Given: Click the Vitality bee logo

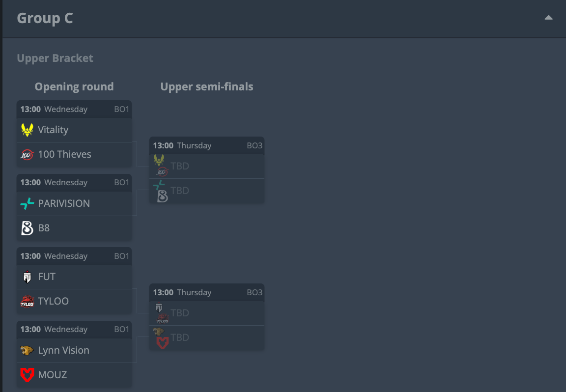Looking at the screenshot, I should click(x=27, y=130).
